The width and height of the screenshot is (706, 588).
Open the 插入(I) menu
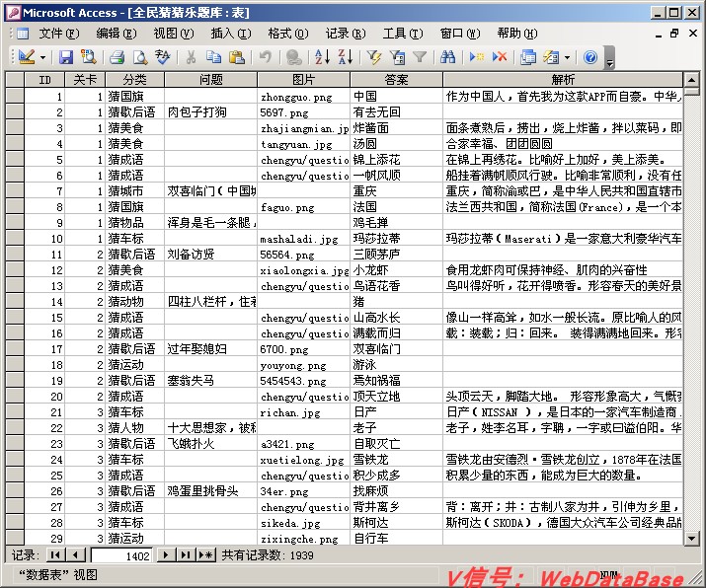coord(231,34)
